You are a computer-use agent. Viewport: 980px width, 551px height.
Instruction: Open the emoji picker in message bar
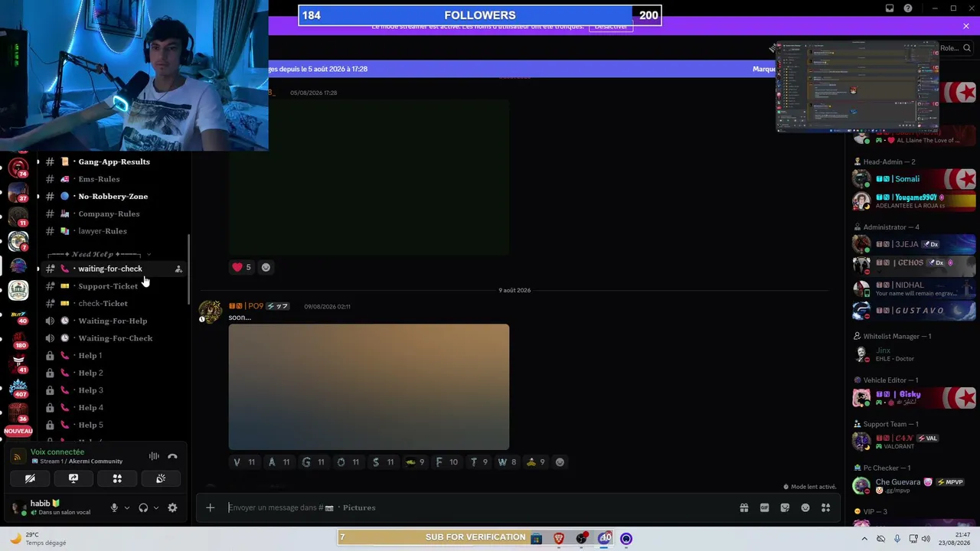(805, 507)
